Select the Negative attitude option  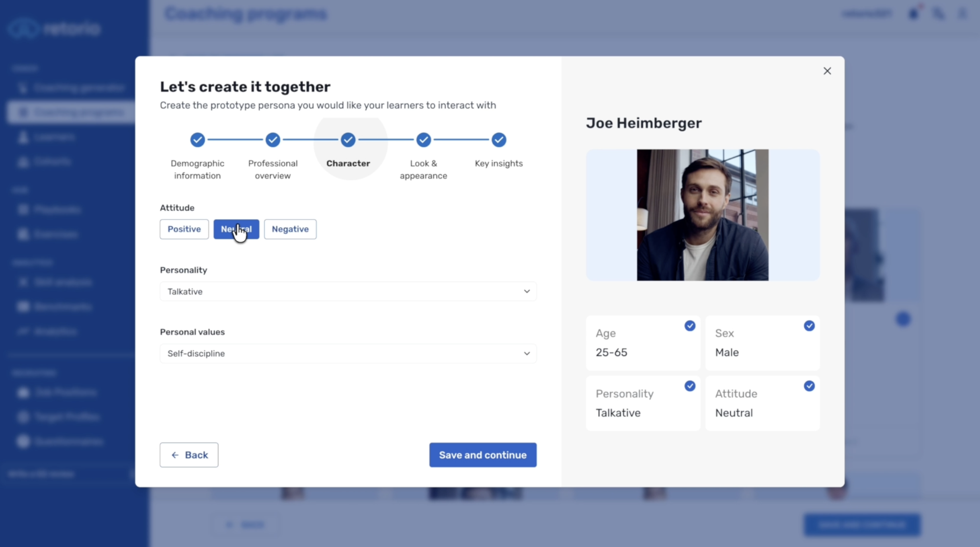[290, 229]
